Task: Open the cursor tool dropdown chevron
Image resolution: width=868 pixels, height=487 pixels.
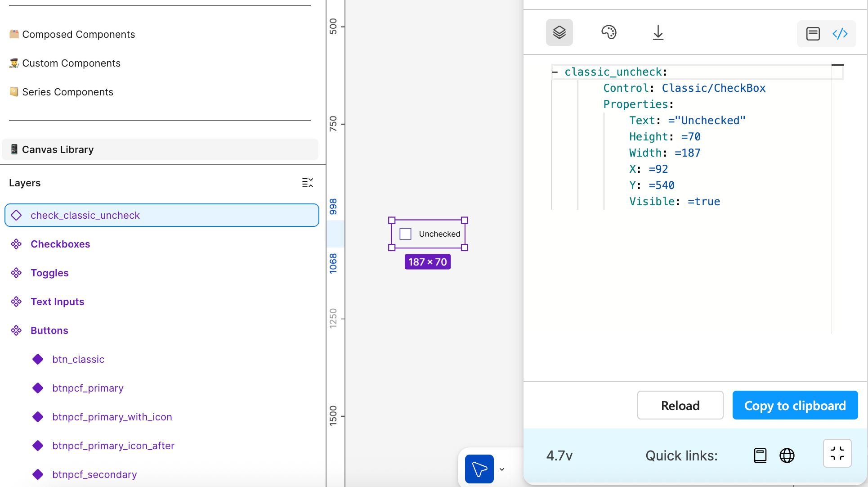Action: (502, 469)
